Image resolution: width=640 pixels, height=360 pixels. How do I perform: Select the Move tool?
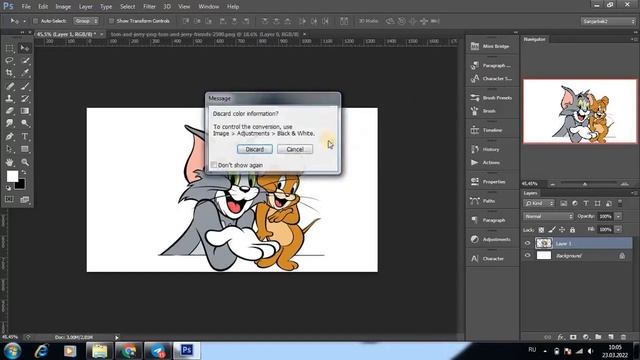coord(25,48)
